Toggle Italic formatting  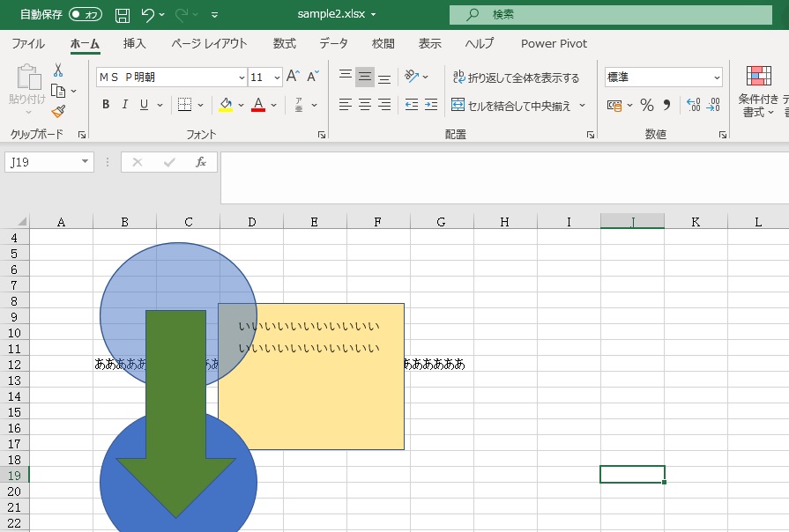(x=124, y=106)
